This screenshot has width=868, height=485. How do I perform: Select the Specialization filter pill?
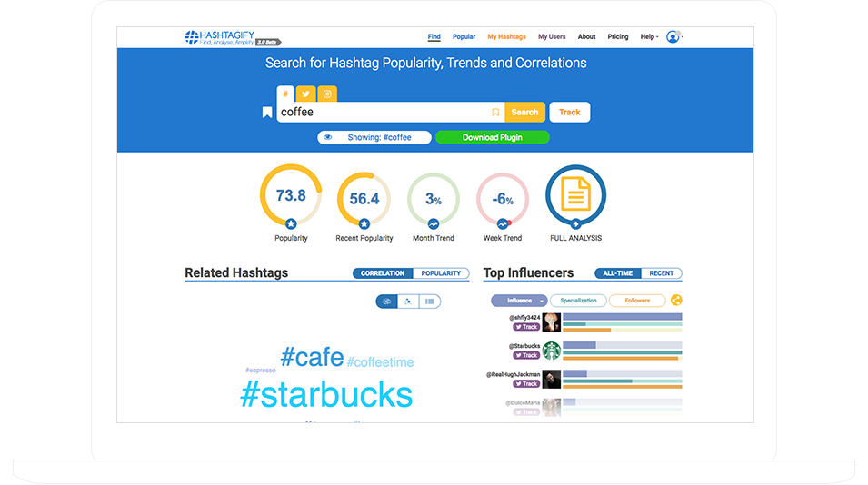578,301
